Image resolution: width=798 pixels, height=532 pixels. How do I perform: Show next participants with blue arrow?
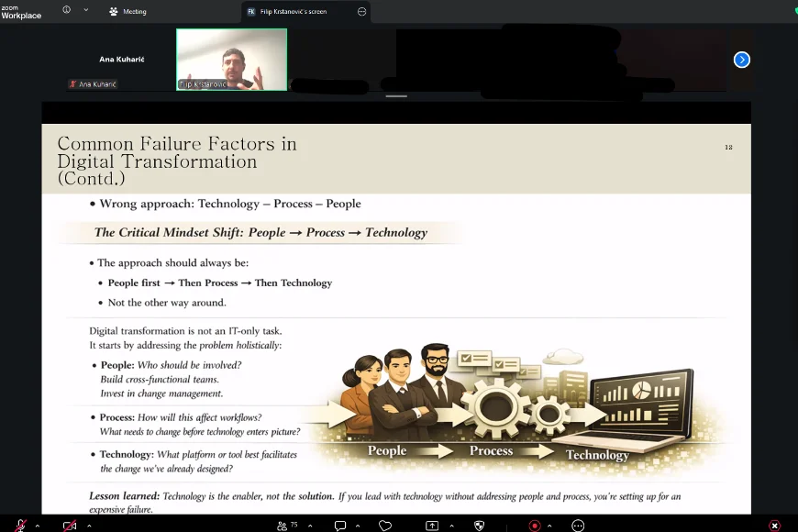coord(741,60)
